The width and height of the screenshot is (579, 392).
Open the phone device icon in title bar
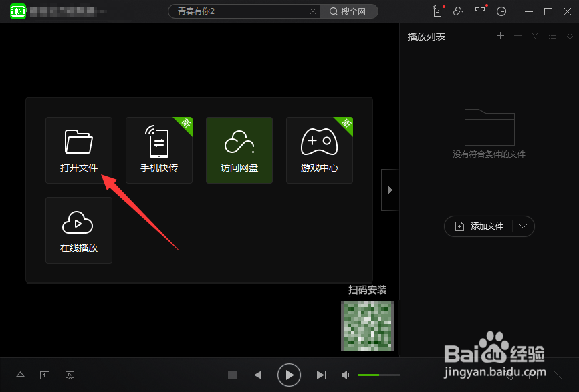(x=437, y=11)
